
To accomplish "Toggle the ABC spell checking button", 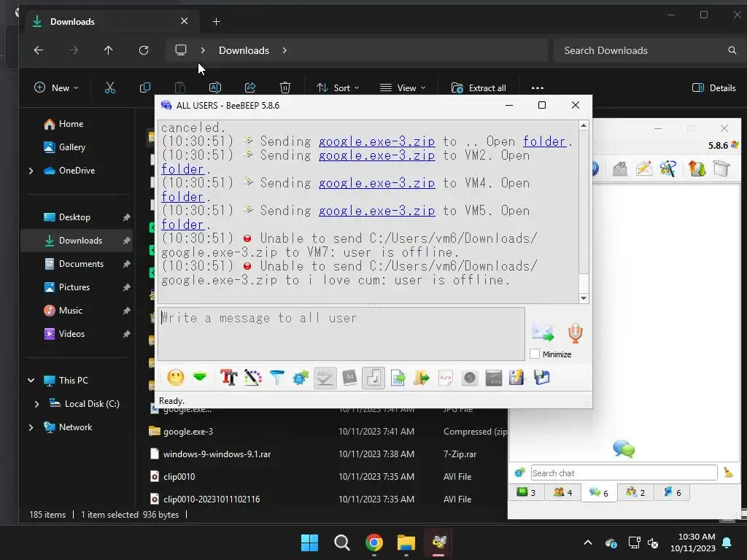I will pos(325,378).
